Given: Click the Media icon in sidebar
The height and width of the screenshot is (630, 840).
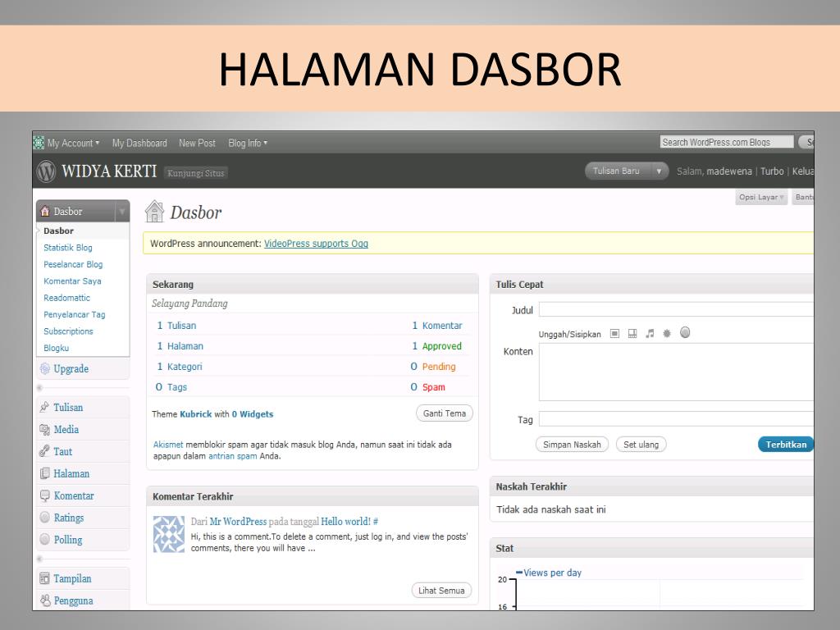Looking at the screenshot, I should click(x=45, y=429).
